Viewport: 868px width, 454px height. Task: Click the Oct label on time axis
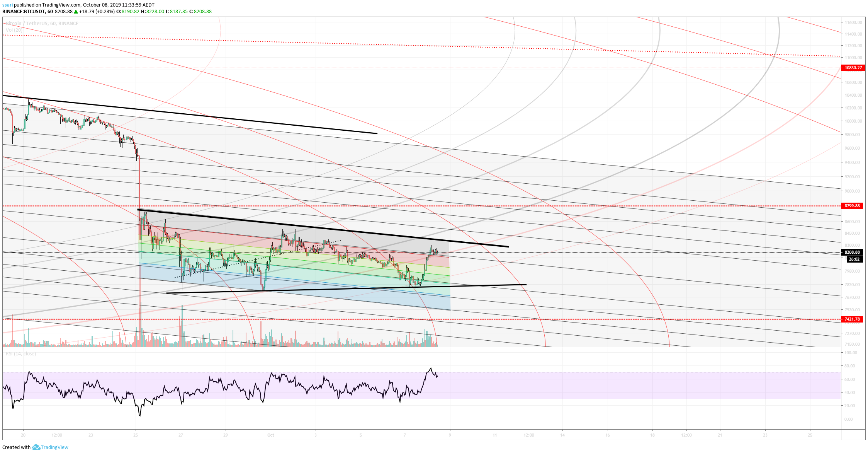271,435
